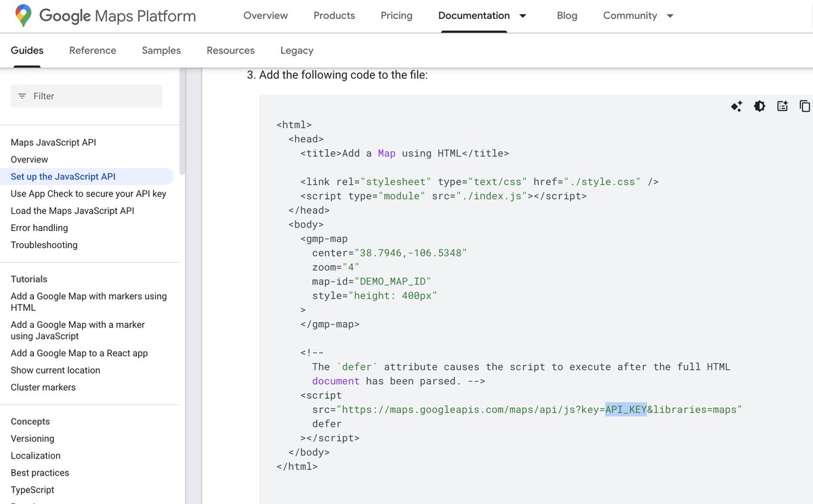
Task: Switch to the Samples tab
Action: [x=161, y=50]
